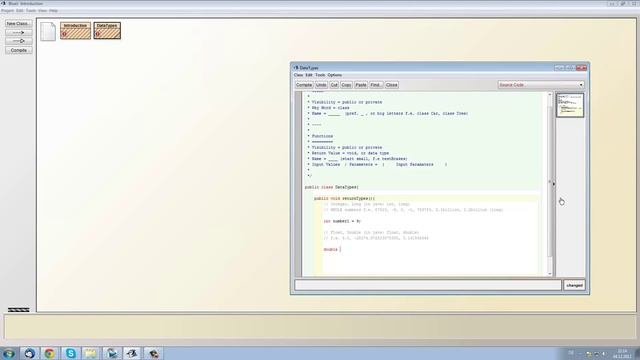The image size is (640, 360).
Task: Click the Copy button in editor
Action: click(346, 85)
